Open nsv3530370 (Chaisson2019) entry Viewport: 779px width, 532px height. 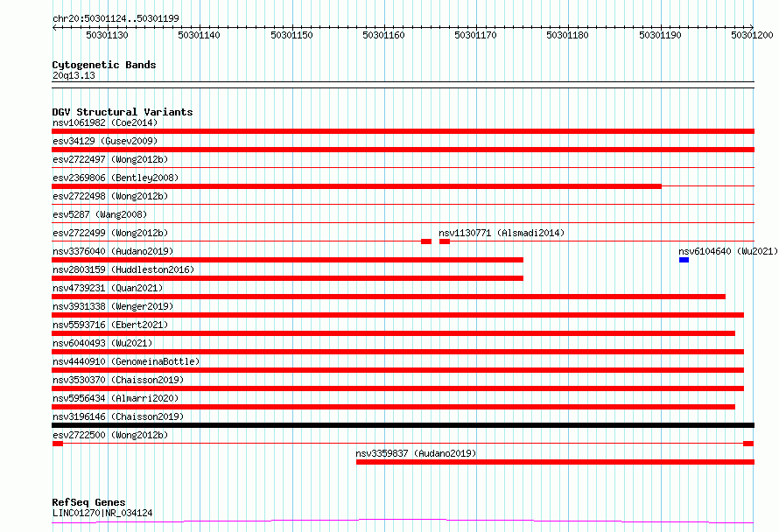coord(118,380)
